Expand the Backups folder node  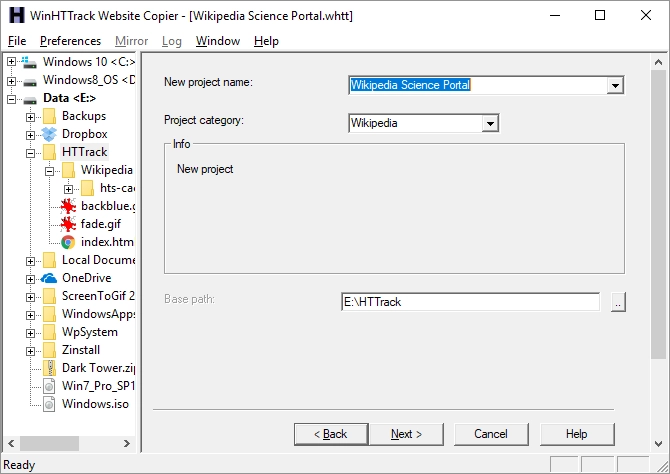(31, 116)
